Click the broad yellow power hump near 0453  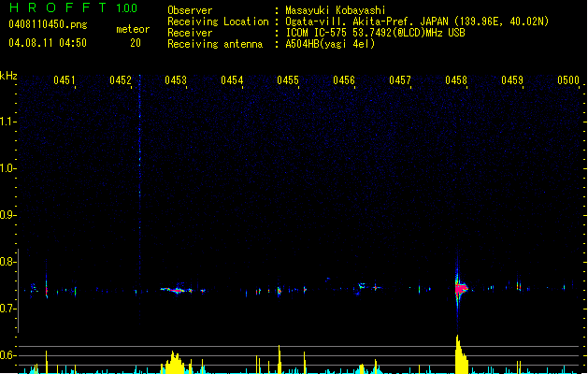point(173,363)
